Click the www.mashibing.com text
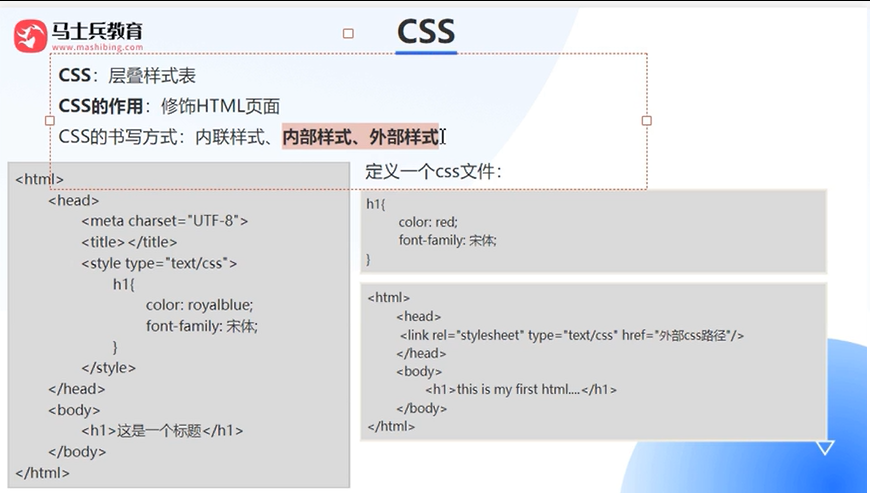The image size is (870, 493). (98, 47)
